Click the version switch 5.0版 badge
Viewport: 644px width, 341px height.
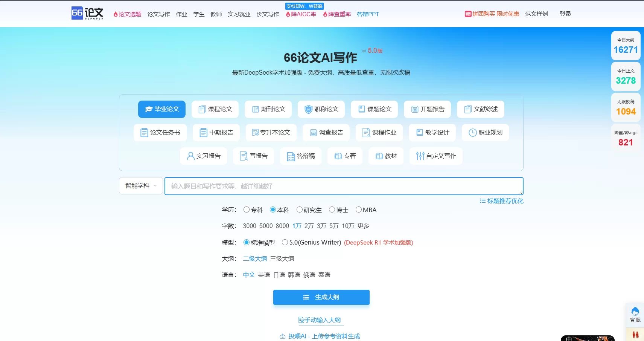372,50
